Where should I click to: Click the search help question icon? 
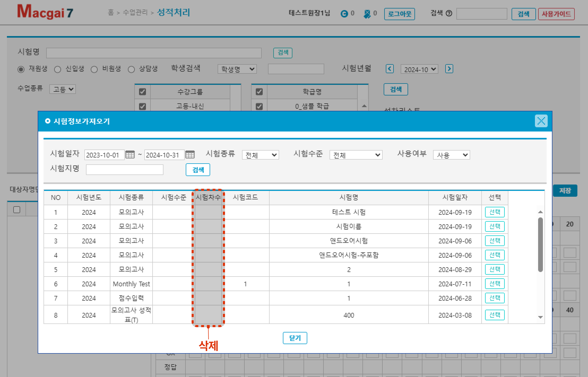[x=449, y=13]
